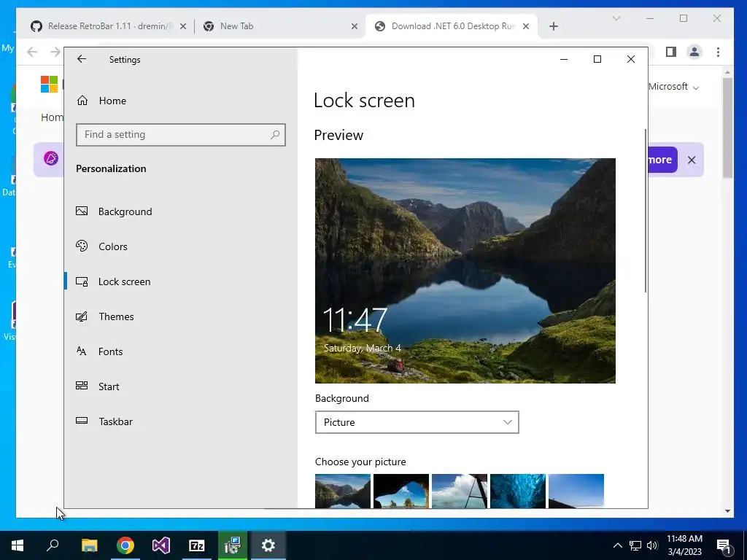Click the lock screen preview image

465,271
